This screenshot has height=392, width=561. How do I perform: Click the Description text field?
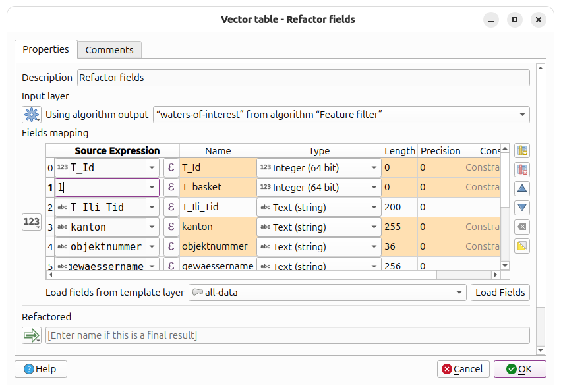pos(303,78)
